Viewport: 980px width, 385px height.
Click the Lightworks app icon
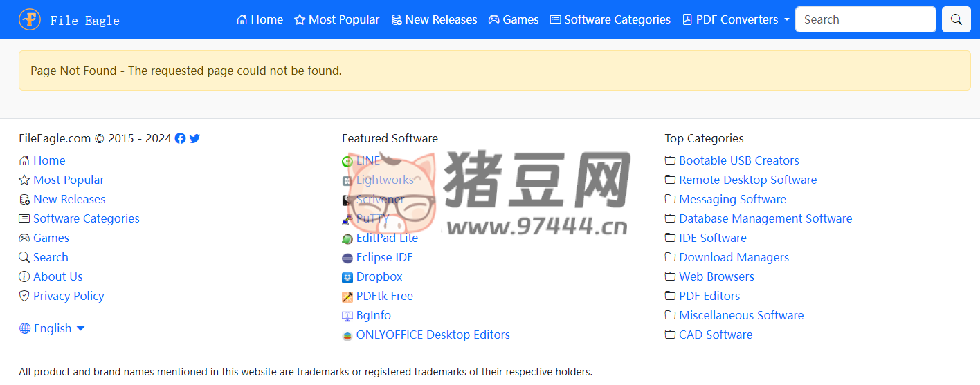point(347,180)
